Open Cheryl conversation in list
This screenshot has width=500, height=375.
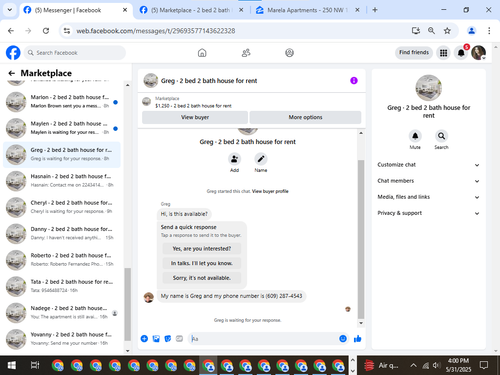(62, 207)
